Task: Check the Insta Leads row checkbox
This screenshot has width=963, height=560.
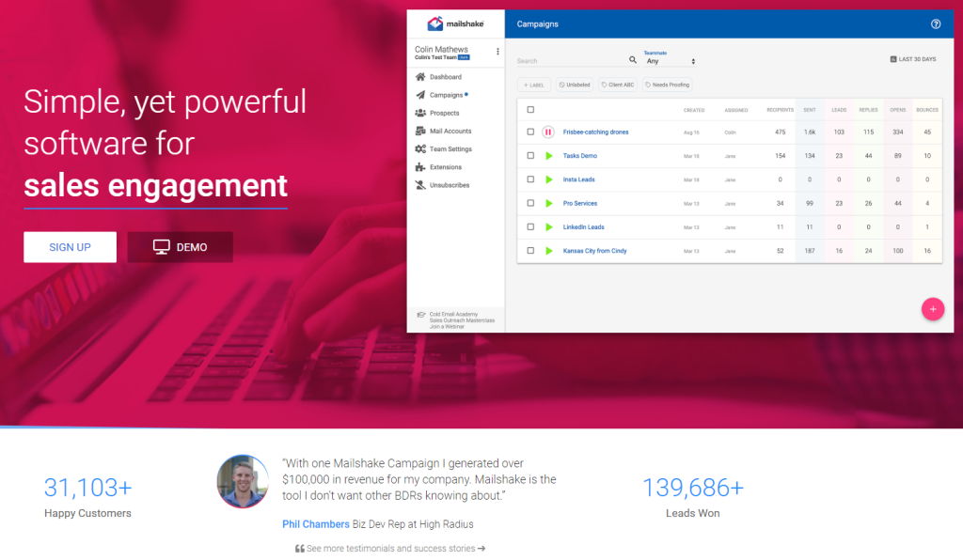Action: [x=530, y=179]
